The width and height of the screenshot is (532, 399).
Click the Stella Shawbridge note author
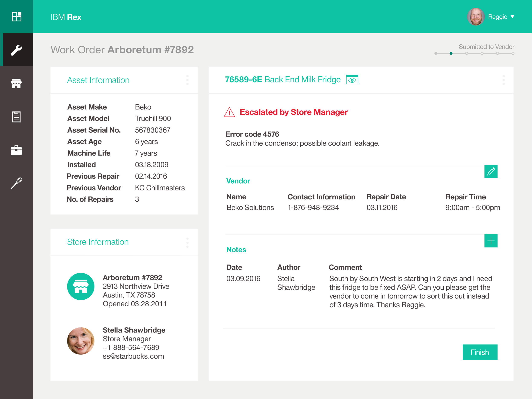coord(296,283)
